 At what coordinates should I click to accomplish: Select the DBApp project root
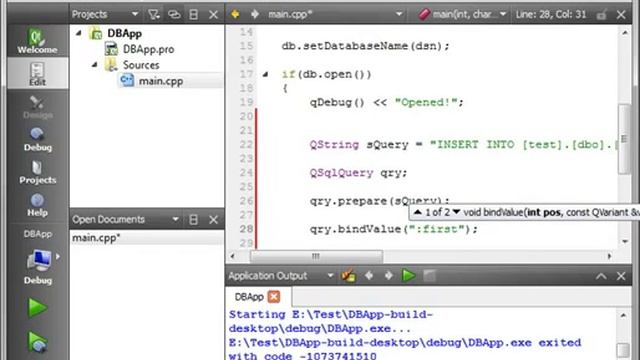point(124,33)
